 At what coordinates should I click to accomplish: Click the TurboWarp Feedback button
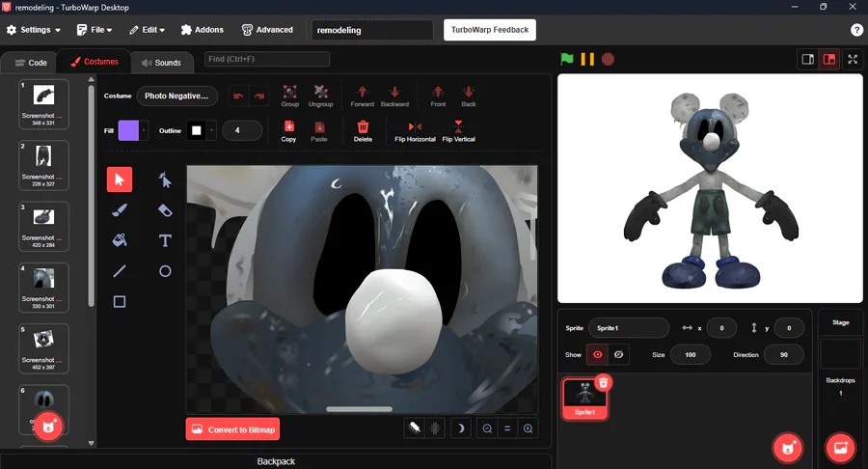(489, 30)
